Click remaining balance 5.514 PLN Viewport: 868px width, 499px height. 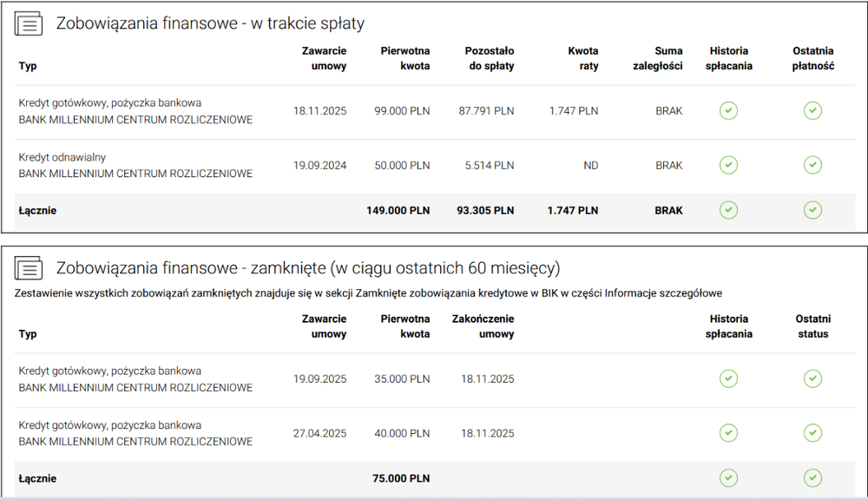490,166
